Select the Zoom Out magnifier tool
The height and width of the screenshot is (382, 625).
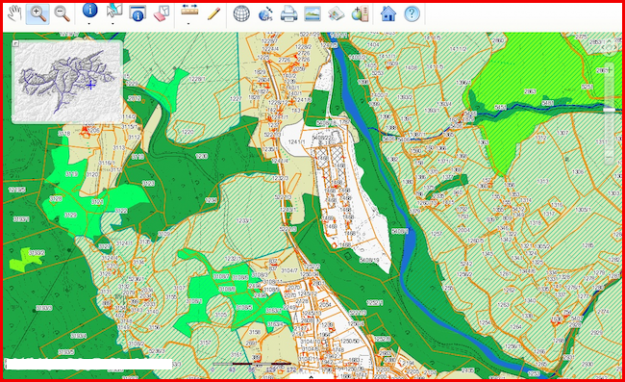tap(62, 14)
